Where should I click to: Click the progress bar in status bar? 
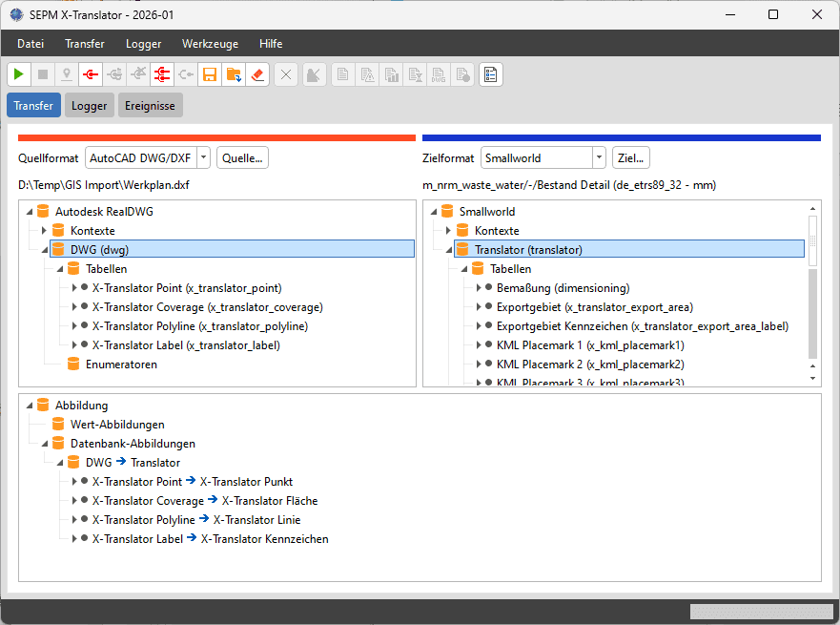pyautogui.click(x=761, y=612)
